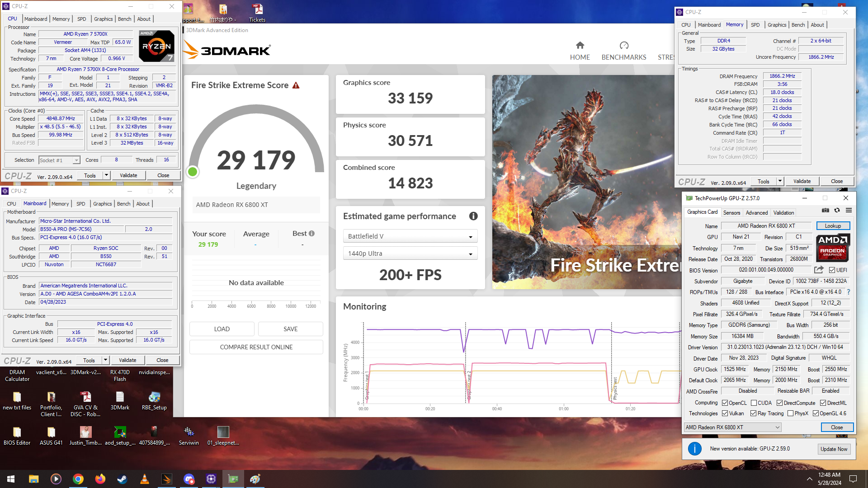Click the Fire Strike Extreme preview image
Viewport: 868px width, 488px height.
[x=587, y=182]
